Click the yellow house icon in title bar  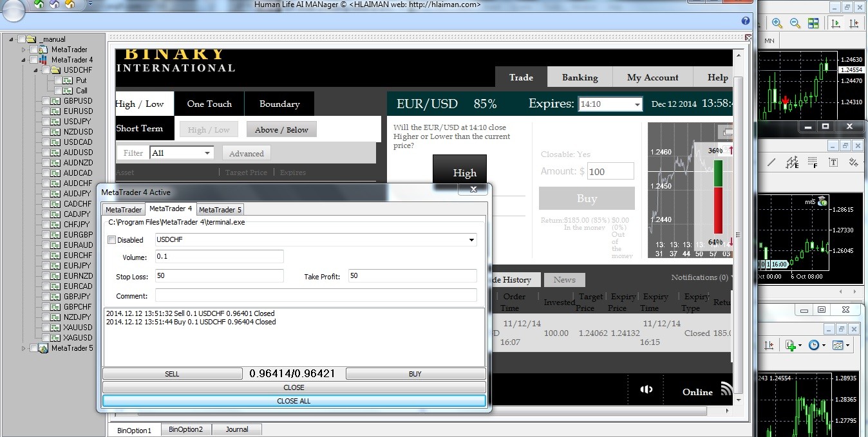(70, 5)
